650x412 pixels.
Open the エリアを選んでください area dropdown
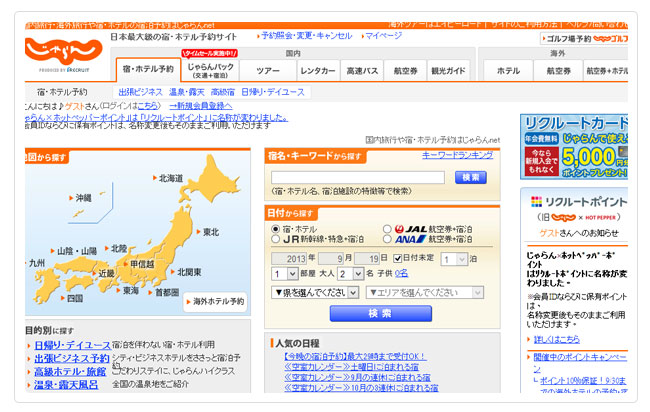pos(425,293)
